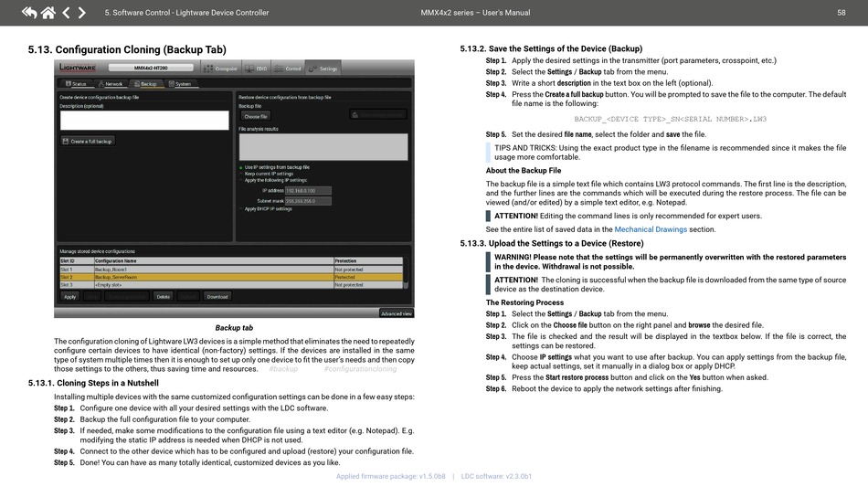Click the 5.13 Configuration Cloning heading

click(127, 50)
